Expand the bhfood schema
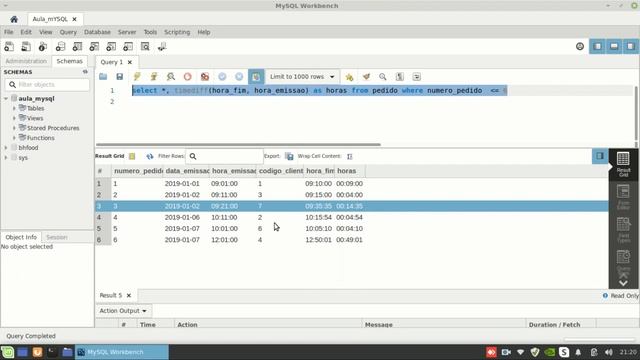Image resolution: width=640 pixels, height=360 pixels. [x=6, y=147]
